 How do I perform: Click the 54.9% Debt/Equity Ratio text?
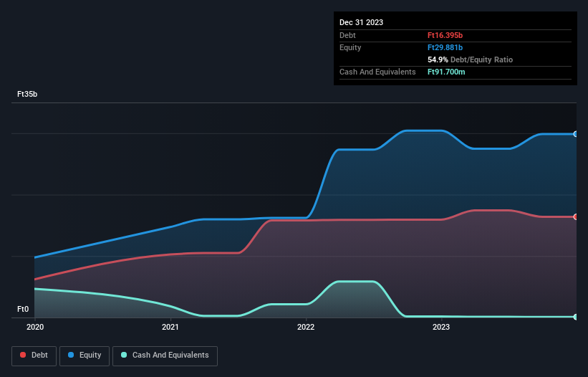click(470, 59)
